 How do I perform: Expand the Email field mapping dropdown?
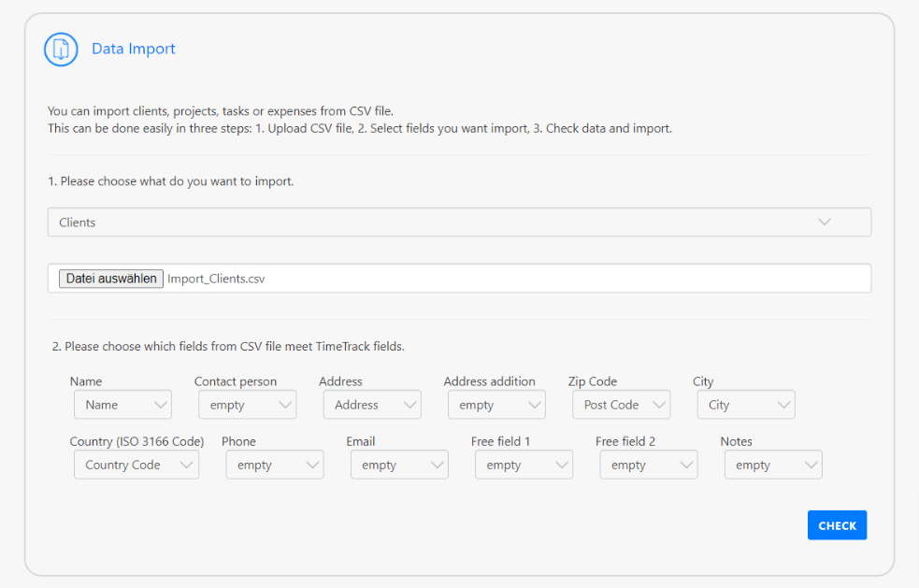399,465
